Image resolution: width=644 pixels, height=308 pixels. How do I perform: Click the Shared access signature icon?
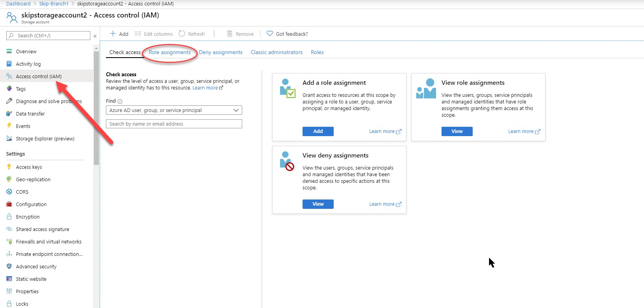coord(9,229)
